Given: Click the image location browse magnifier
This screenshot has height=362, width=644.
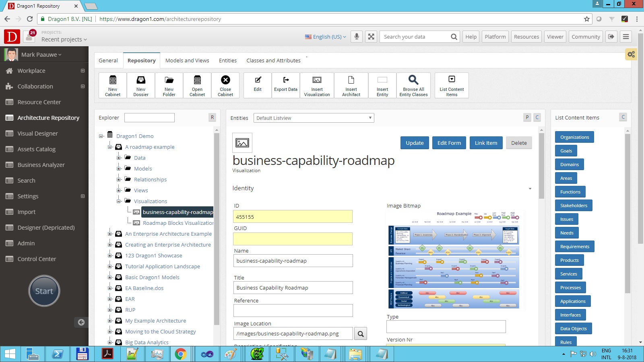Looking at the screenshot, I should (361, 333).
